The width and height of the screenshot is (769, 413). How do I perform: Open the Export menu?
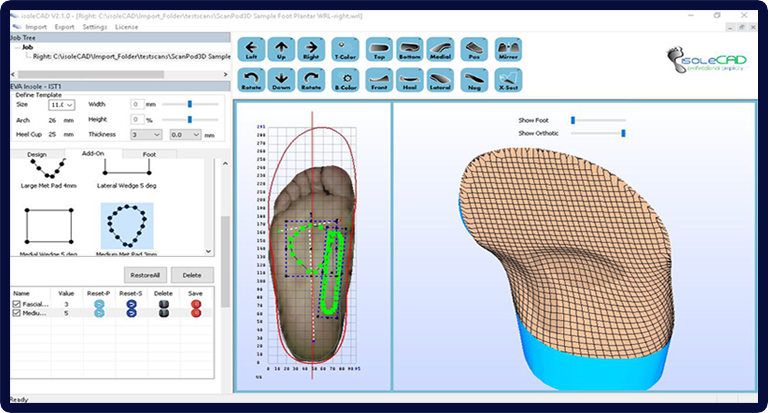coord(64,27)
